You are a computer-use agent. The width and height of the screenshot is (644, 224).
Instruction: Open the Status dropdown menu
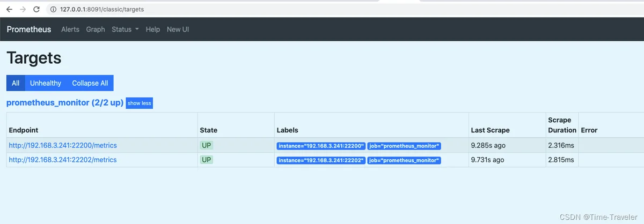pos(125,29)
